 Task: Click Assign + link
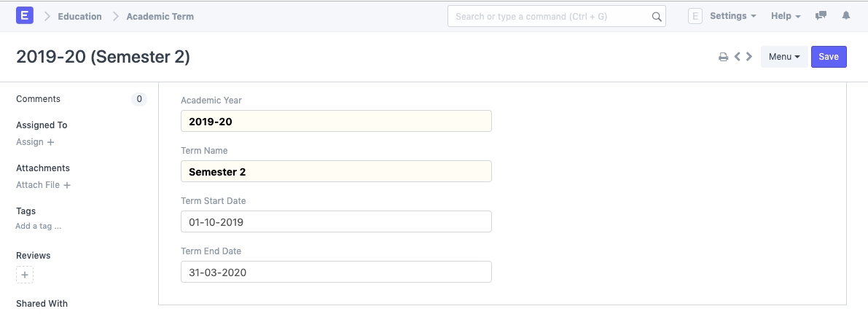point(35,142)
